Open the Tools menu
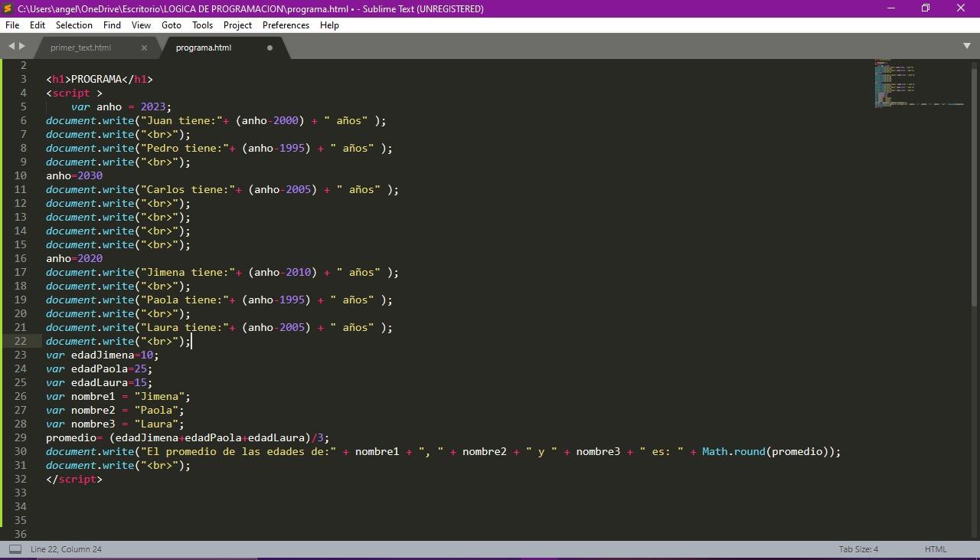Image resolution: width=980 pixels, height=560 pixels. 202,25
